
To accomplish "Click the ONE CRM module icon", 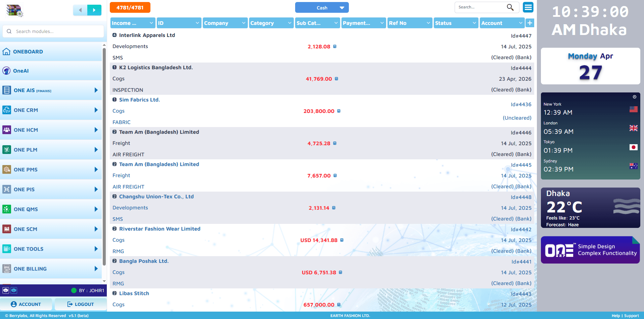I will [6, 110].
